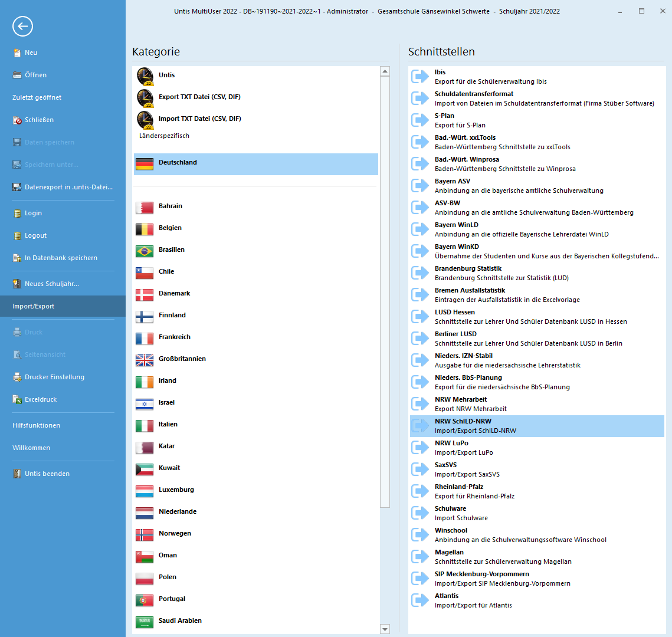Screen dimensions: 672x637
Task: Click the Neues Schuljahr icon
Action: tap(17, 284)
